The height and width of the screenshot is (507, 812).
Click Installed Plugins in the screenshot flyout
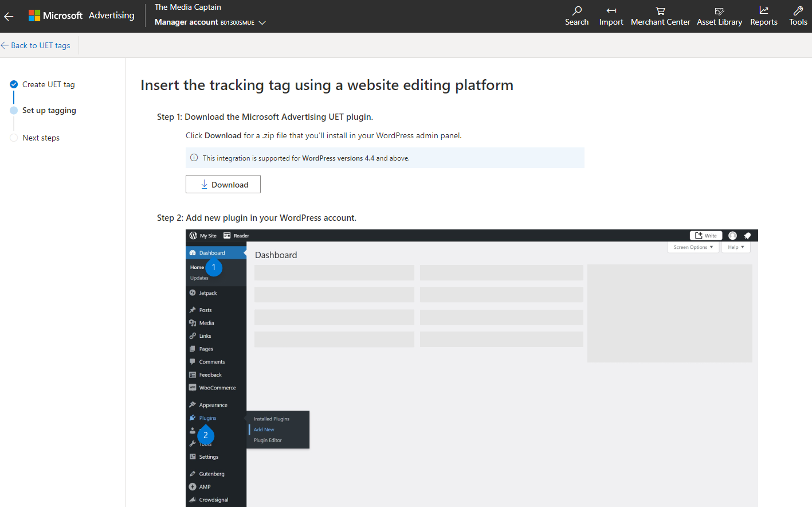click(x=272, y=419)
